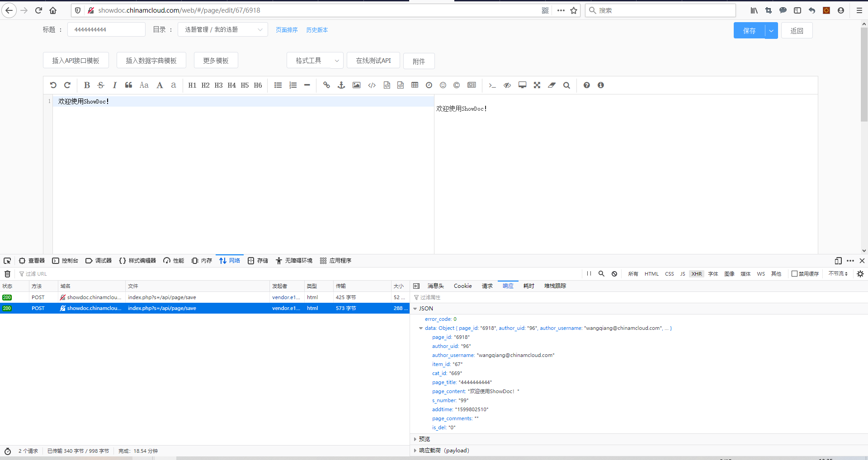Image resolution: width=868 pixels, height=460 pixels.
Task: Open the 目录 directory dropdown
Action: 223,30
